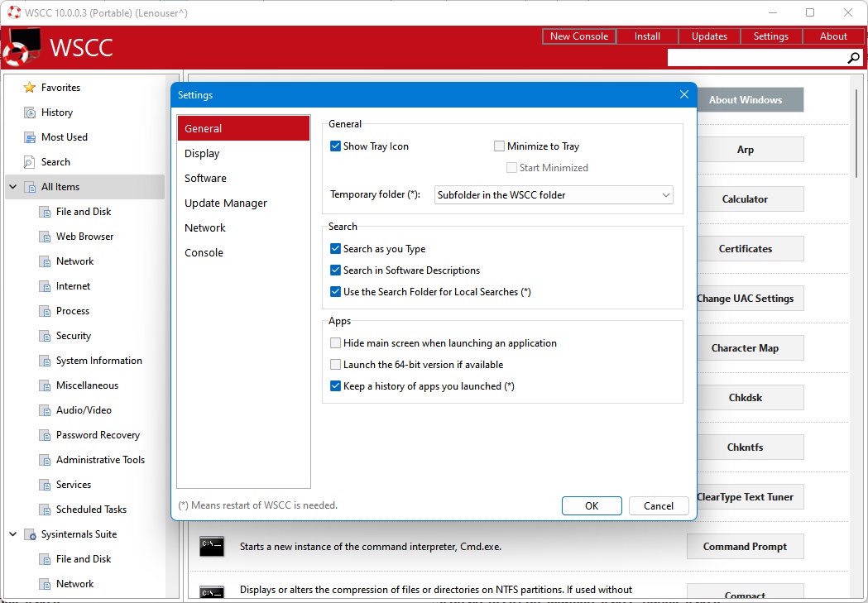Click the Administrative Tools category icon
This screenshot has width=868, height=603.
(x=45, y=460)
